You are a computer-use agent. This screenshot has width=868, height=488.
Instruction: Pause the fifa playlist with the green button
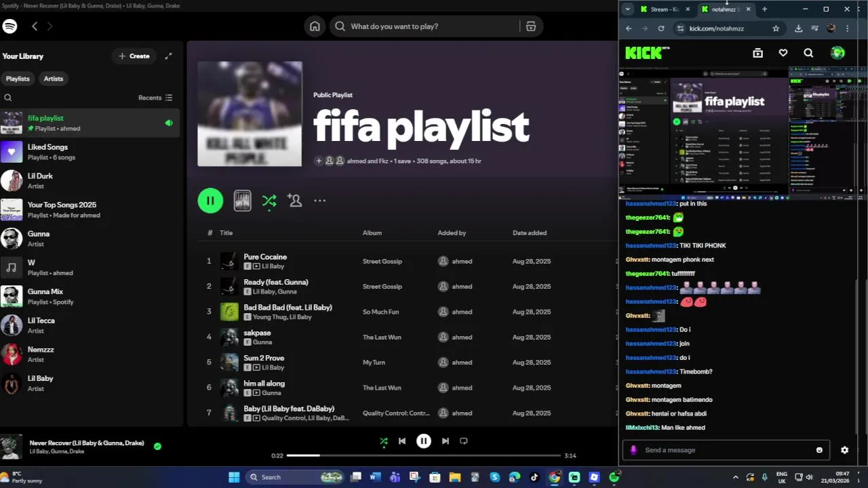pyautogui.click(x=210, y=201)
